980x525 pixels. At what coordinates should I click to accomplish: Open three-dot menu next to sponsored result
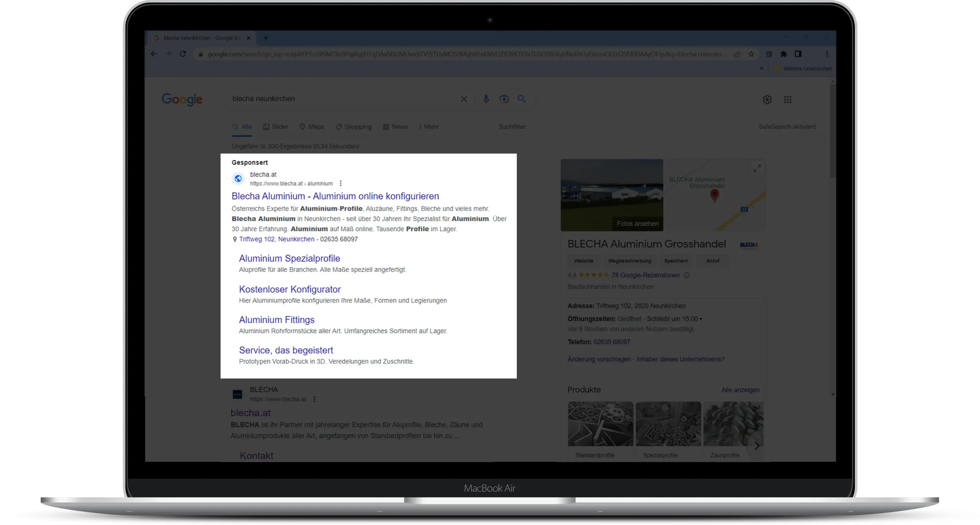point(340,183)
